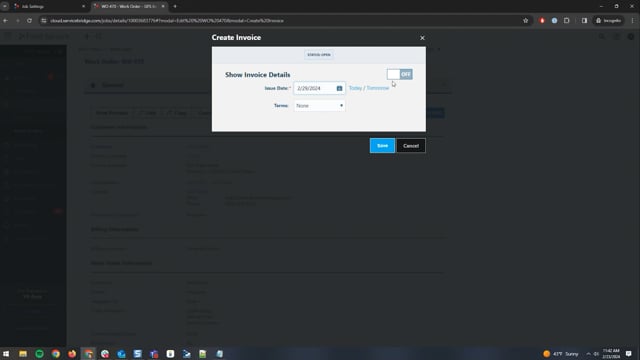Screen dimensions: 640x360
Task: Open the Terms dropdown
Action: click(319, 106)
